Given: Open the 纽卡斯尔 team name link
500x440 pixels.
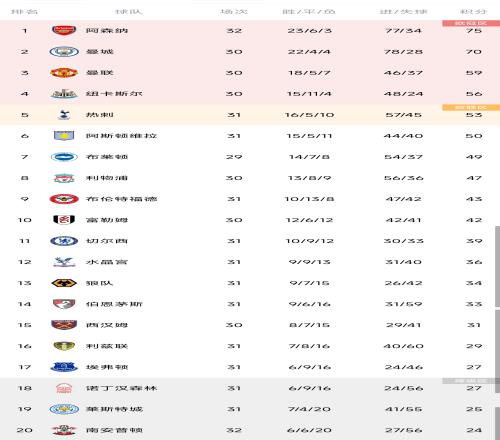Looking at the screenshot, I should (114, 94).
